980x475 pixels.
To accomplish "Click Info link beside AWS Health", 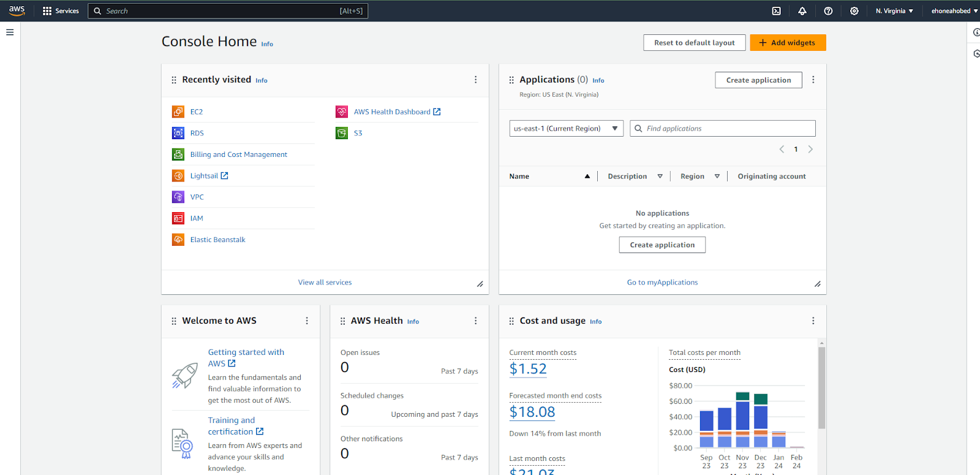I will tap(413, 322).
